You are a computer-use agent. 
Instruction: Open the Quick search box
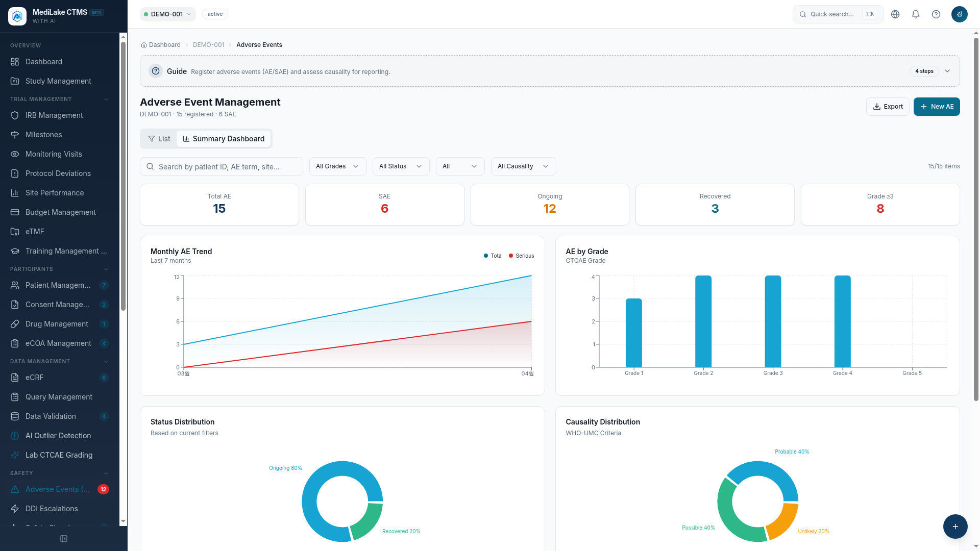(x=838, y=14)
